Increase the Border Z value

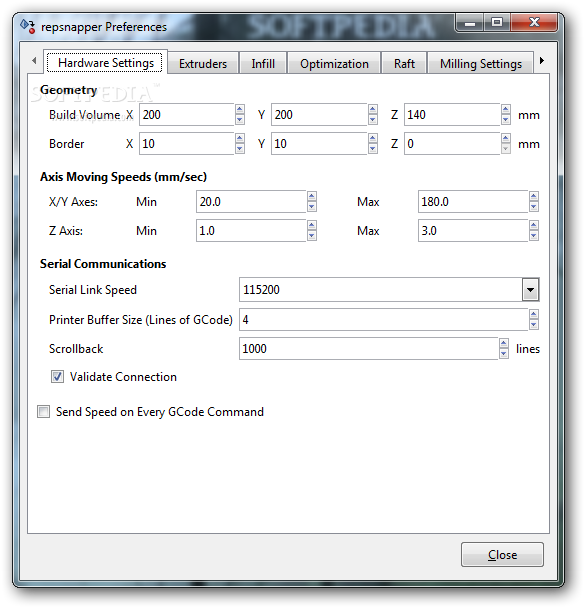pyautogui.click(x=506, y=138)
